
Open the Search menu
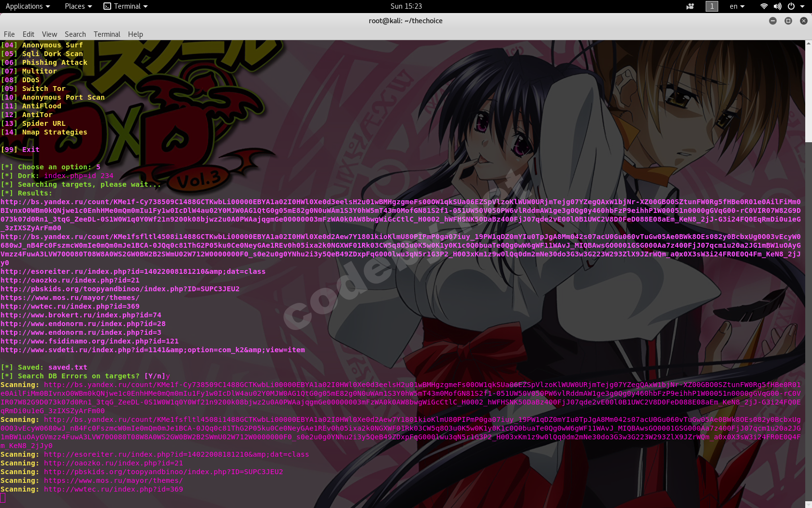tap(75, 34)
